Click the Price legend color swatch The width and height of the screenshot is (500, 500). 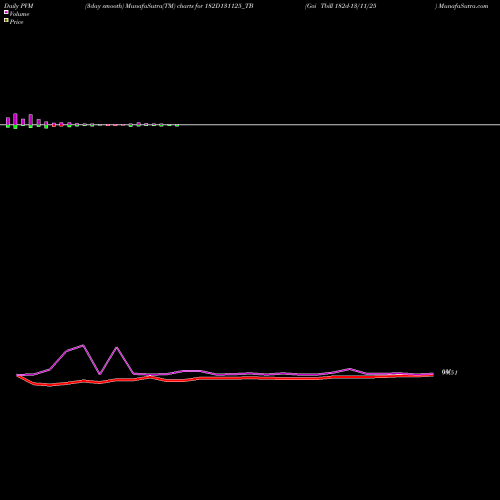pos(6,20)
